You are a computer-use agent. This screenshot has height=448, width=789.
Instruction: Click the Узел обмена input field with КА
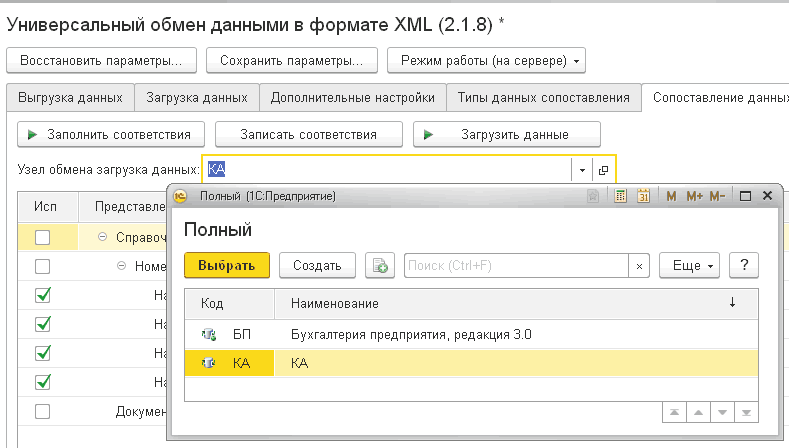point(387,170)
